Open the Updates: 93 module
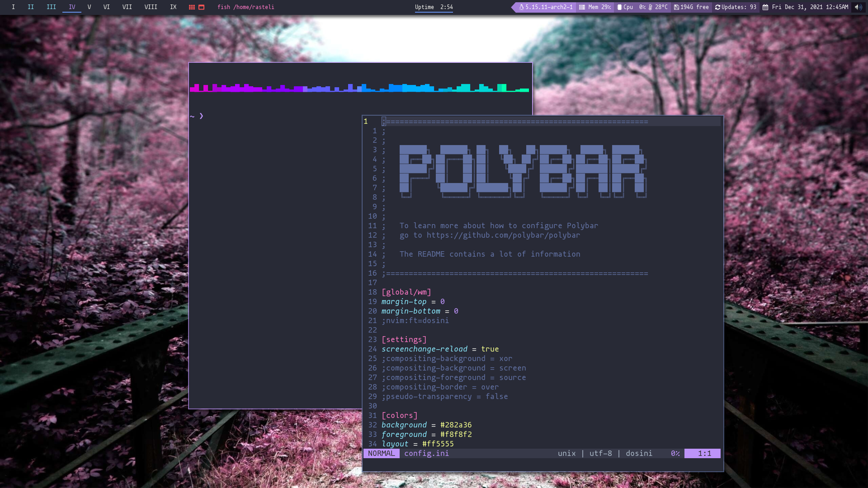This screenshot has width=868, height=488. pyautogui.click(x=739, y=7)
